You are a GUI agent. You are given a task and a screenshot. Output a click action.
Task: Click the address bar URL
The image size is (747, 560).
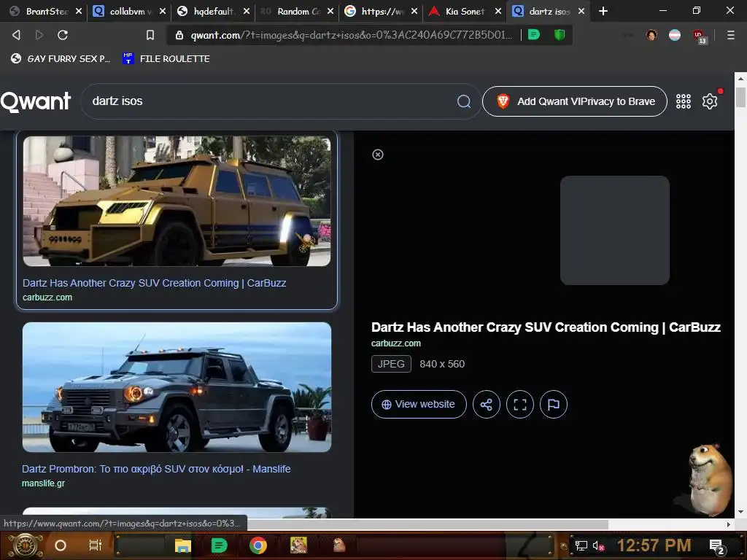coord(351,35)
